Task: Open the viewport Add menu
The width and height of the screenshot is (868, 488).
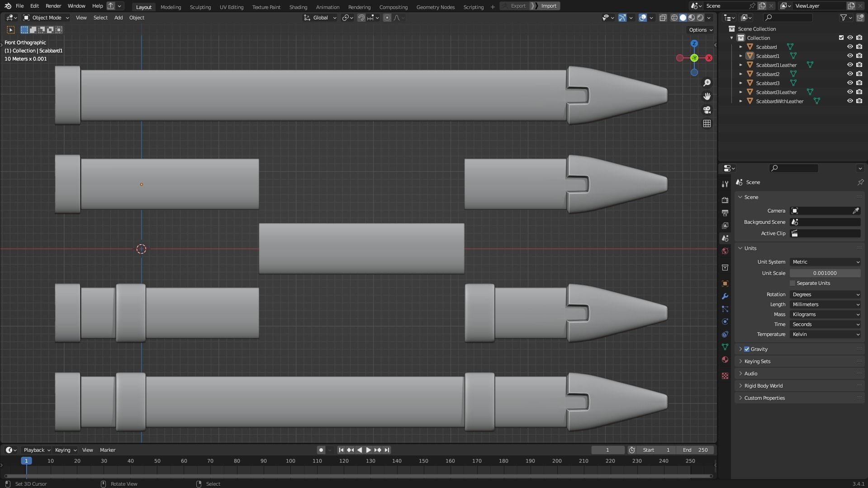Action: (118, 18)
